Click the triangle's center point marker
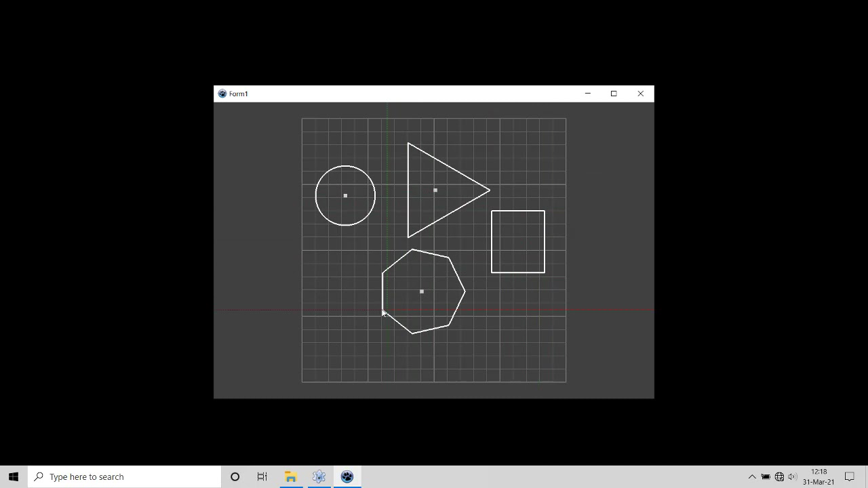 point(435,190)
